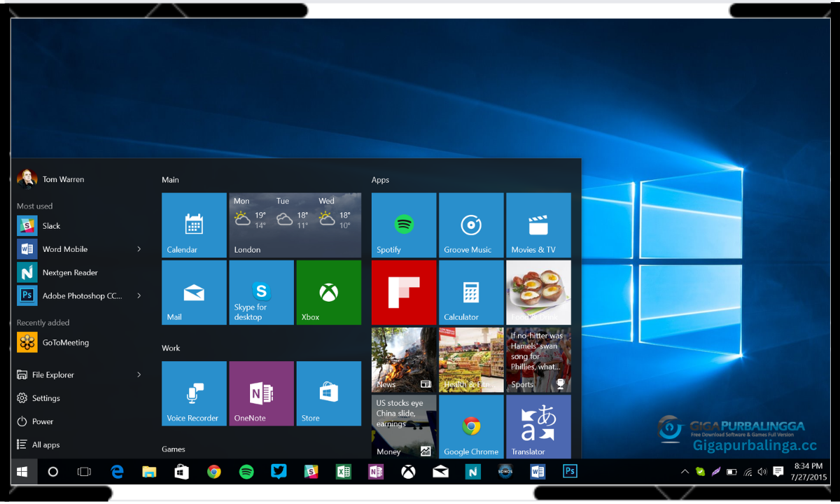Expand Word Mobile jump list arrow
Image resolution: width=840 pixels, height=504 pixels.
tap(139, 249)
